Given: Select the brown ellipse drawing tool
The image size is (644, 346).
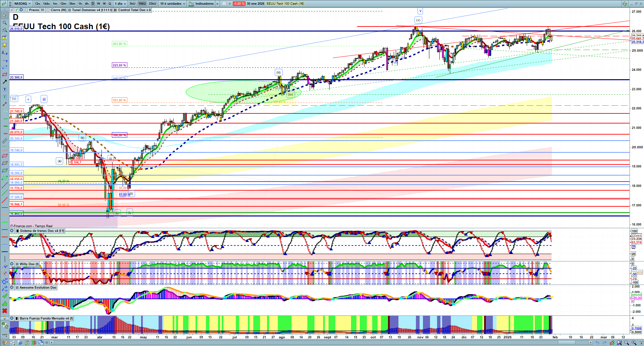Looking at the screenshot, I should coord(5,163).
